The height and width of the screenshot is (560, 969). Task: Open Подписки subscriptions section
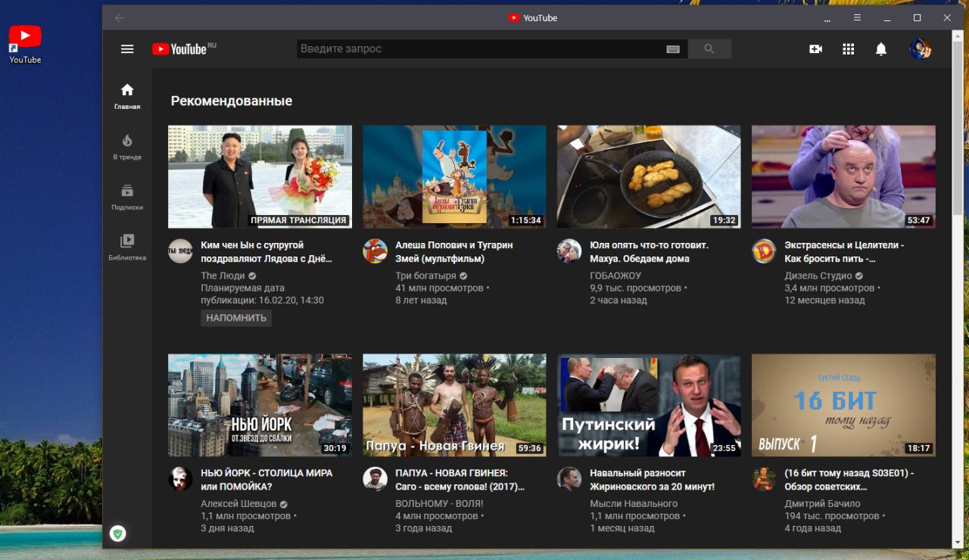click(127, 196)
